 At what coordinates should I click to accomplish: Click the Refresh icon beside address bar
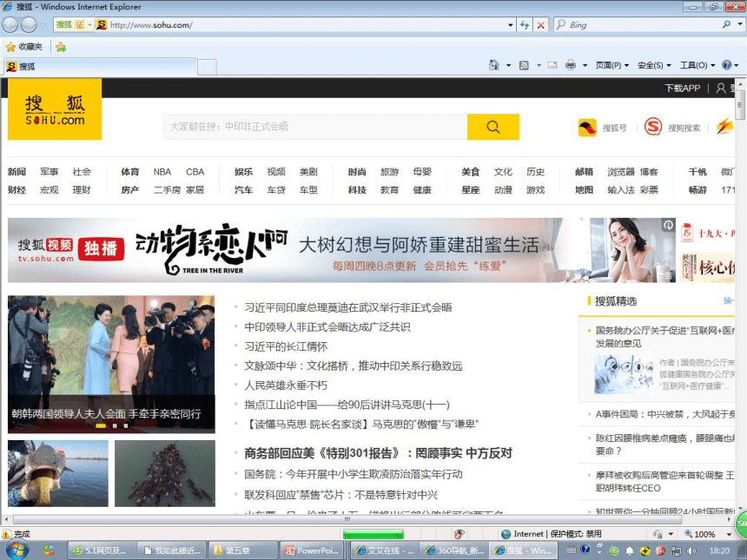(x=525, y=25)
